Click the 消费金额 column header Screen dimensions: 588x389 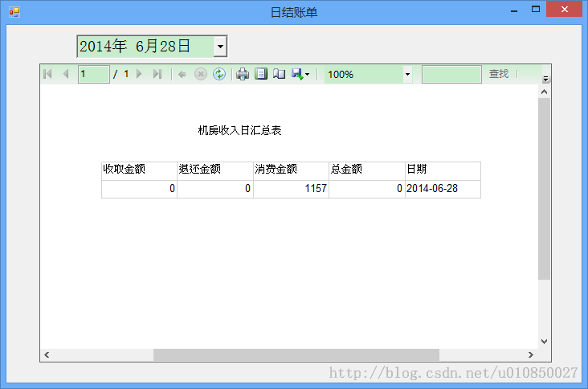click(x=292, y=171)
